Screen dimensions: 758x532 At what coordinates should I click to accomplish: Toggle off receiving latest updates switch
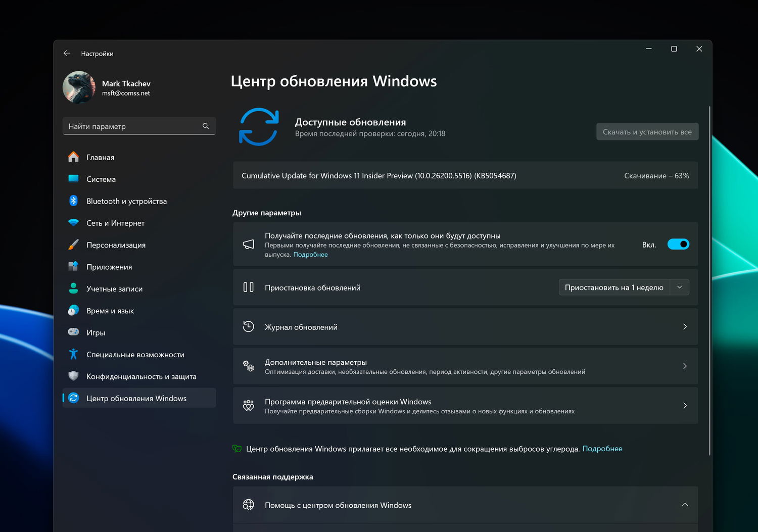pyautogui.click(x=678, y=245)
